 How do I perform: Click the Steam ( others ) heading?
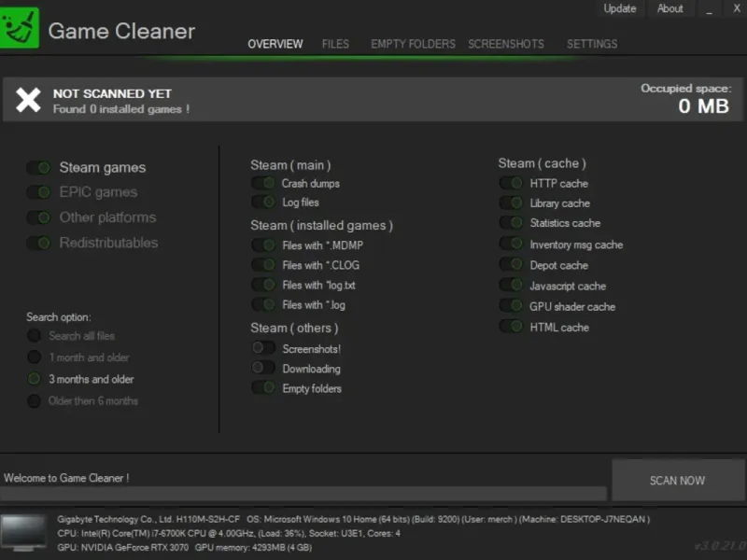(294, 329)
